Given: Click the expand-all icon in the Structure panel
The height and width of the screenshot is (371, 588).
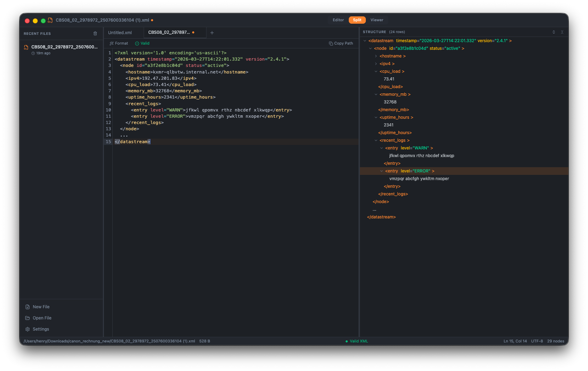Looking at the screenshot, I should pos(554,32).
